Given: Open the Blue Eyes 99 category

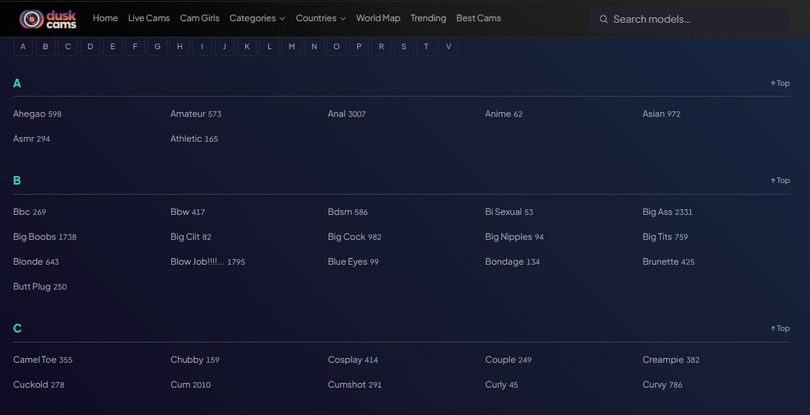Looking at the screenshot, I should [x=353, y=262].
